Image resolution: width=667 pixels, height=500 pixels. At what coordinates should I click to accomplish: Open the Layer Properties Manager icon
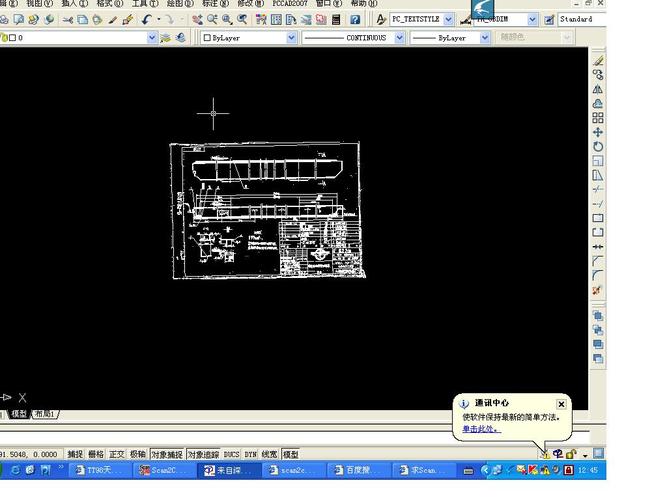(165, 38)
